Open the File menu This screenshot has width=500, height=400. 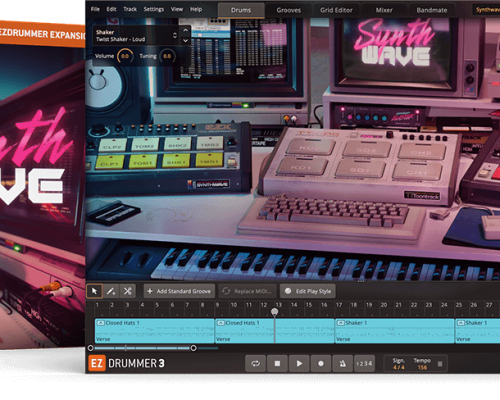point(95,9)
